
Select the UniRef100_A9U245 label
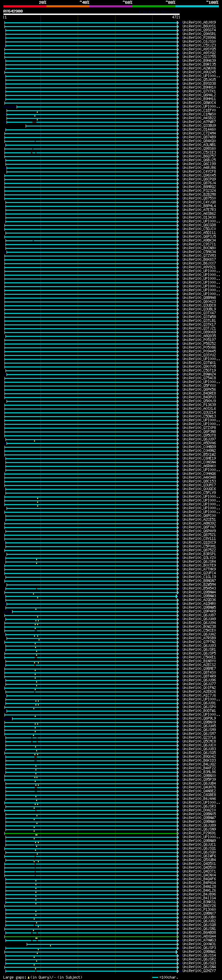[199, 72]
